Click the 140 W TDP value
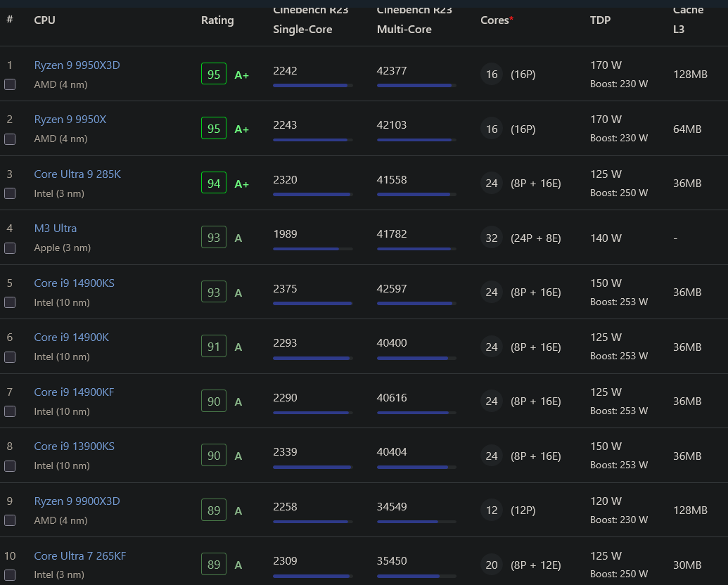 (606, 238)
